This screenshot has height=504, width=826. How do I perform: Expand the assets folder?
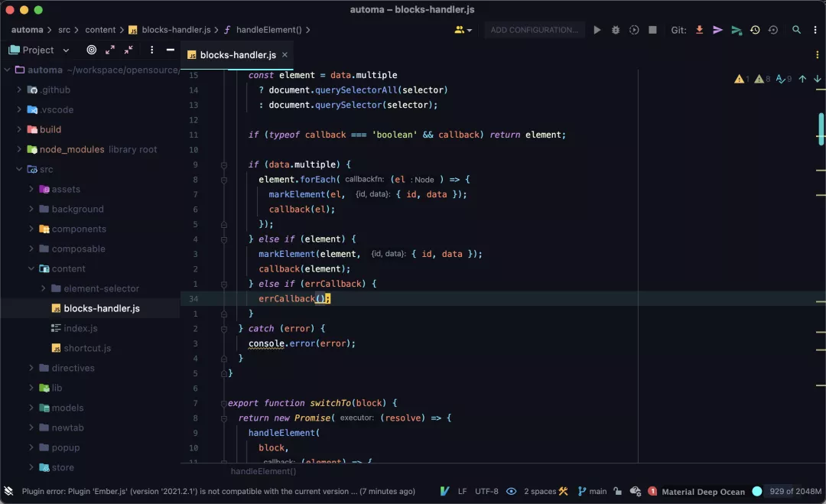[x=31, y=189]
